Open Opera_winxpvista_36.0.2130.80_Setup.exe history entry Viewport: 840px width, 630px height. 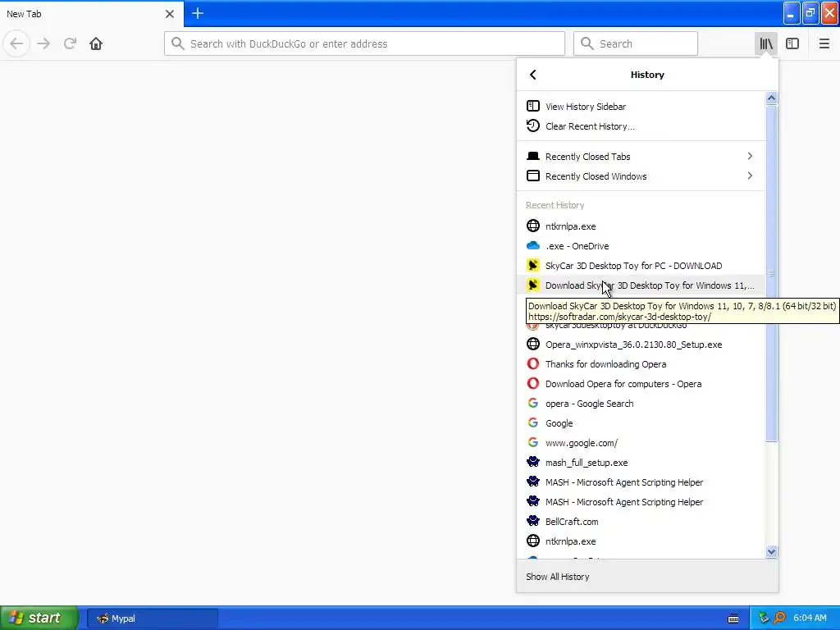[641, 345]
